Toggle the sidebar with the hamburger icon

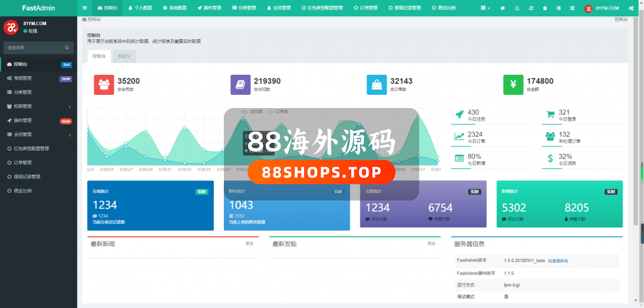coord(85,8)
